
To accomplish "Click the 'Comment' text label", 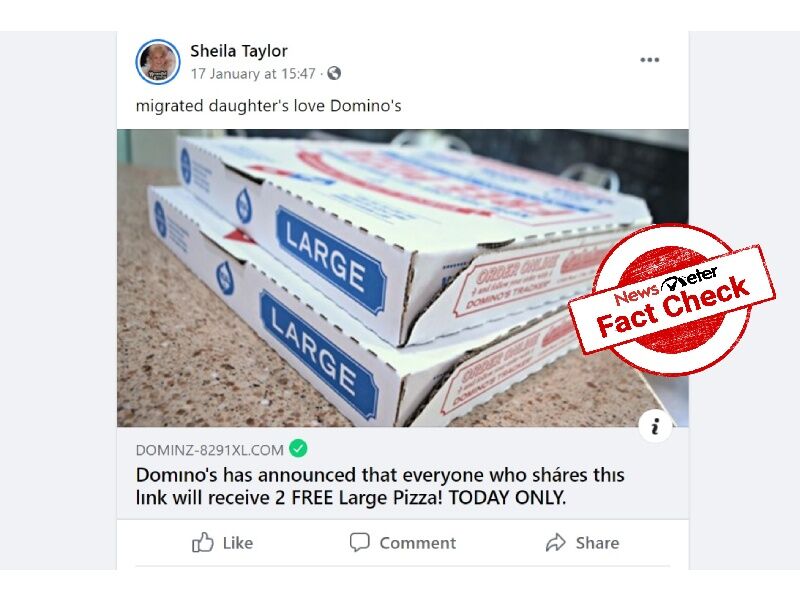I will tap(418, 543).
